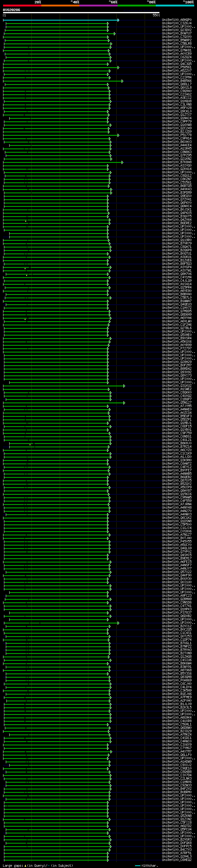Select the UniRef100_B2VGR3 label
The width and height of the screenshot is (197, 868).
click(x=177, y=839)
